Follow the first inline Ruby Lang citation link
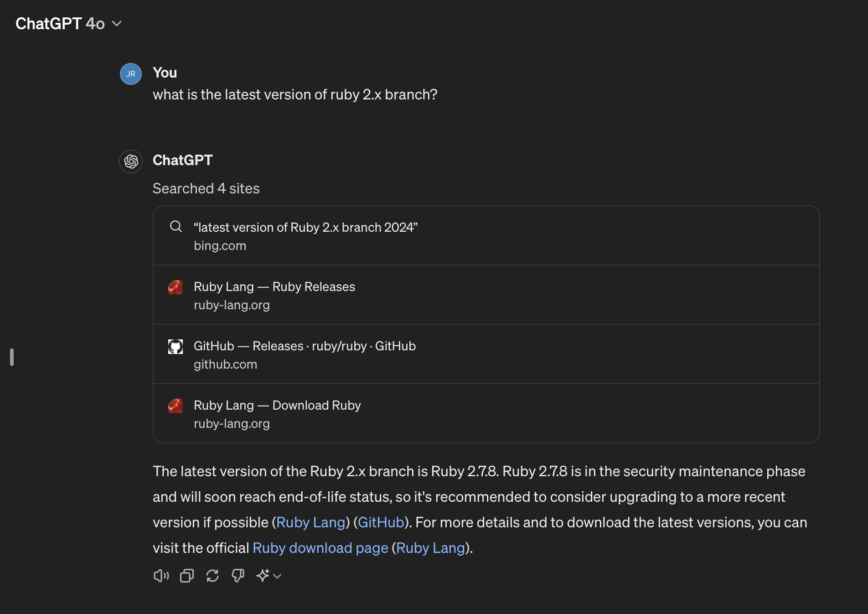 point(310,522)
